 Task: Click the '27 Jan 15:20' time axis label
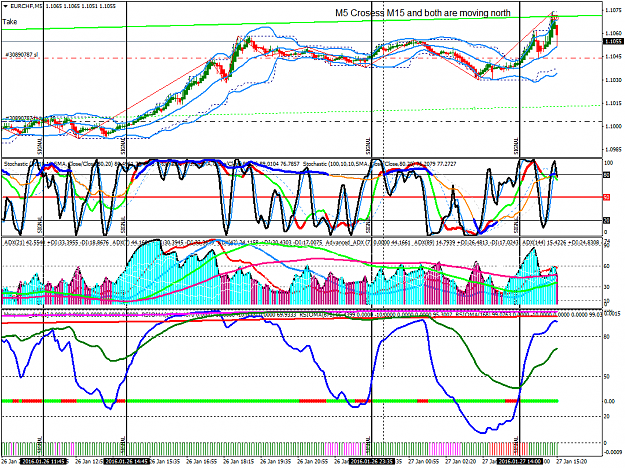coord(572,461)
